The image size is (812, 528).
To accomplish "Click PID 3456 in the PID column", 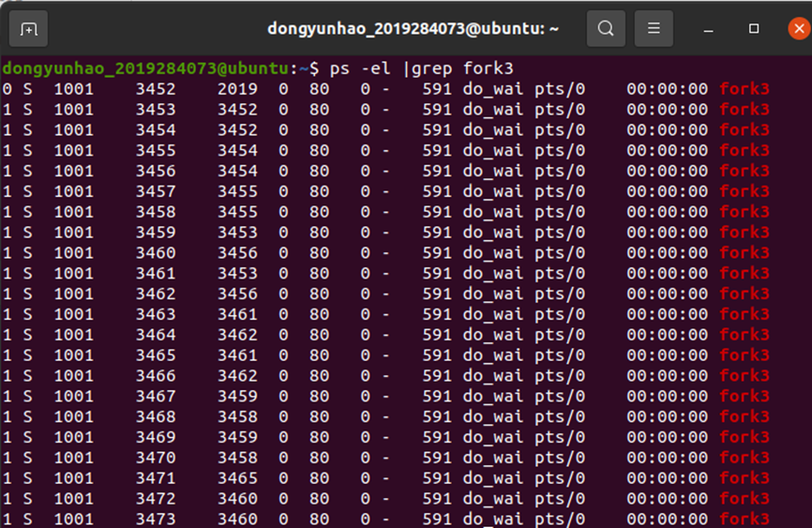I will [x=156, y=171].
